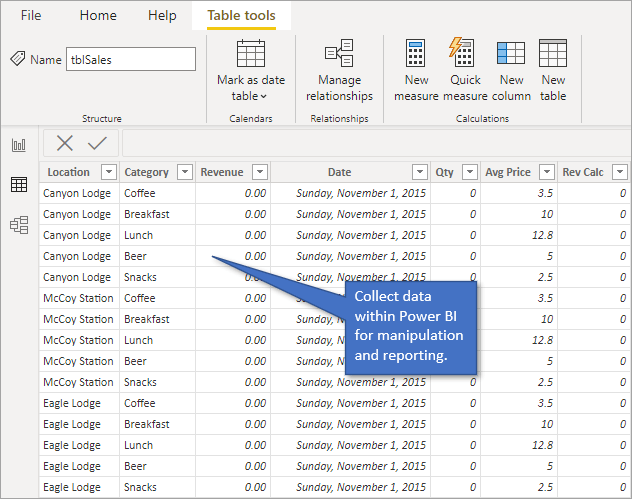Screen dimensions: 632x499
Task: Open the Location column filter dropdown
Action: pyautogui.click(x=109, y=172)
